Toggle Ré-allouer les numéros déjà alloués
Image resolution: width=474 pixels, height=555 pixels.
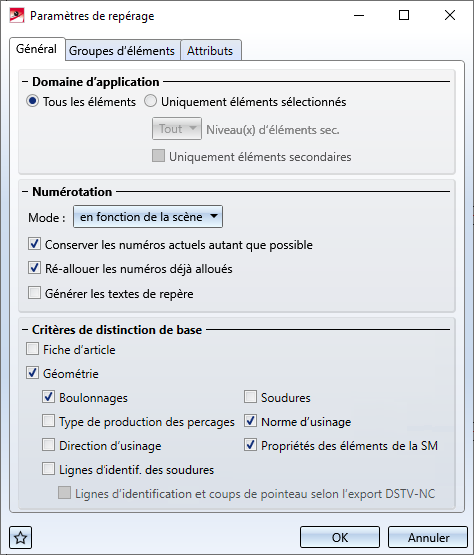pyautogui.click(x=34, y=268)
